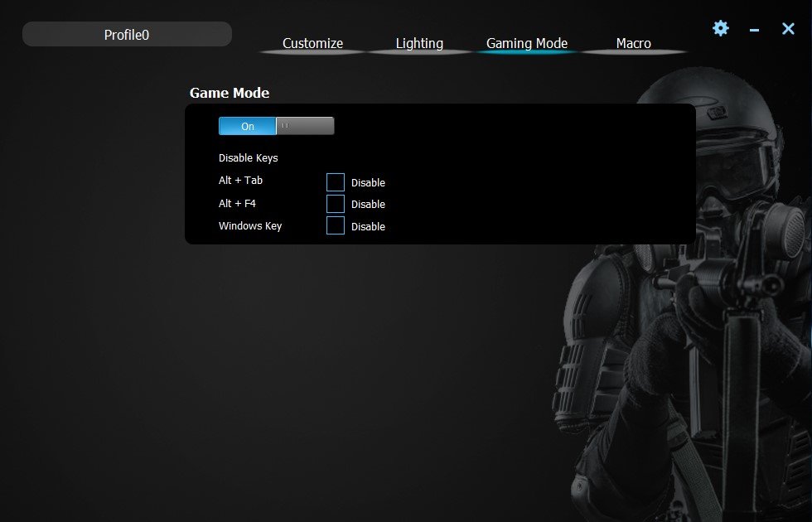This screenshot has width=812, height=522.
Task: Open the settings gear icon
Action: coord(720,28)
